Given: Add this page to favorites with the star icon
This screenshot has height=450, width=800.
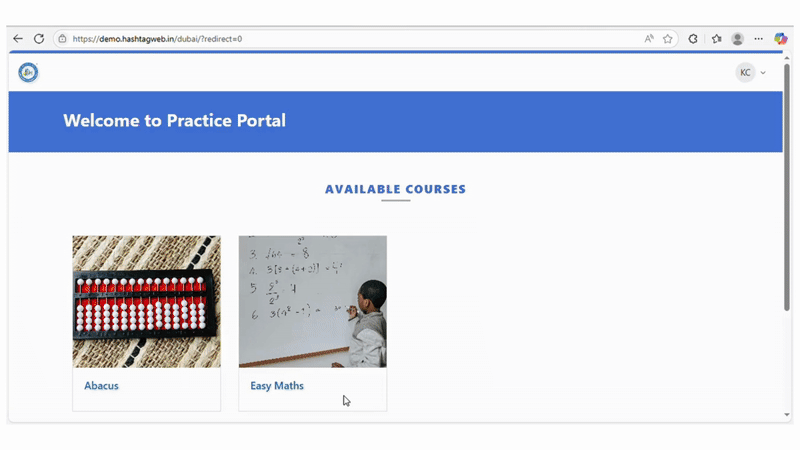Looking at the screenshot, I should (x=667, y=39).
